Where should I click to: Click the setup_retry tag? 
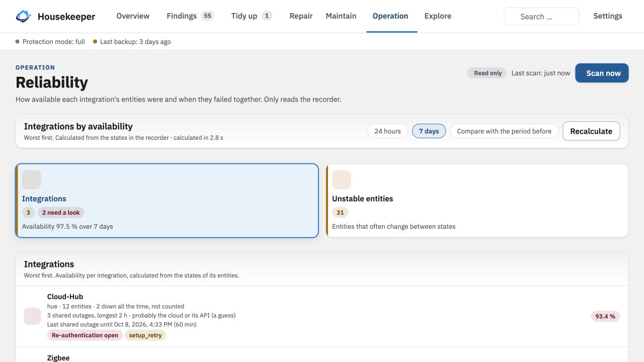pyautogui.click(x=145, y=335)
